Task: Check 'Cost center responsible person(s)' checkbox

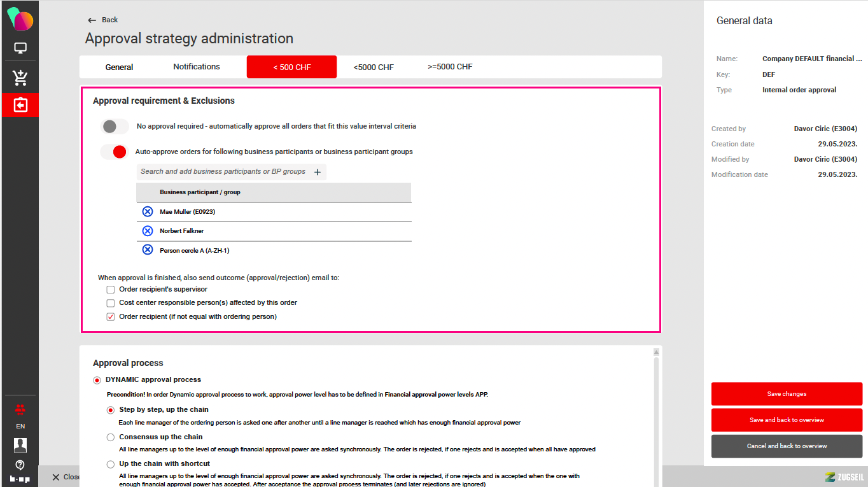Action: click(111, 303)
